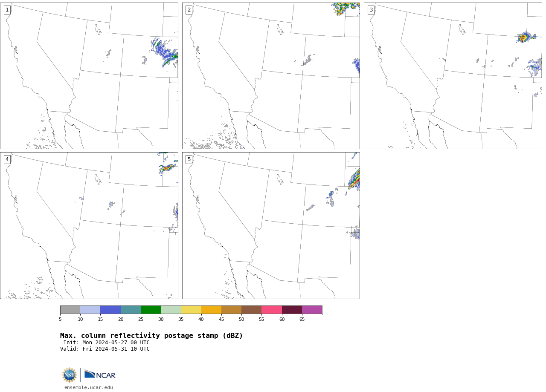Click the maroon 60-65 dBZ swatch

pyautogui.click(x=292, y=310)
